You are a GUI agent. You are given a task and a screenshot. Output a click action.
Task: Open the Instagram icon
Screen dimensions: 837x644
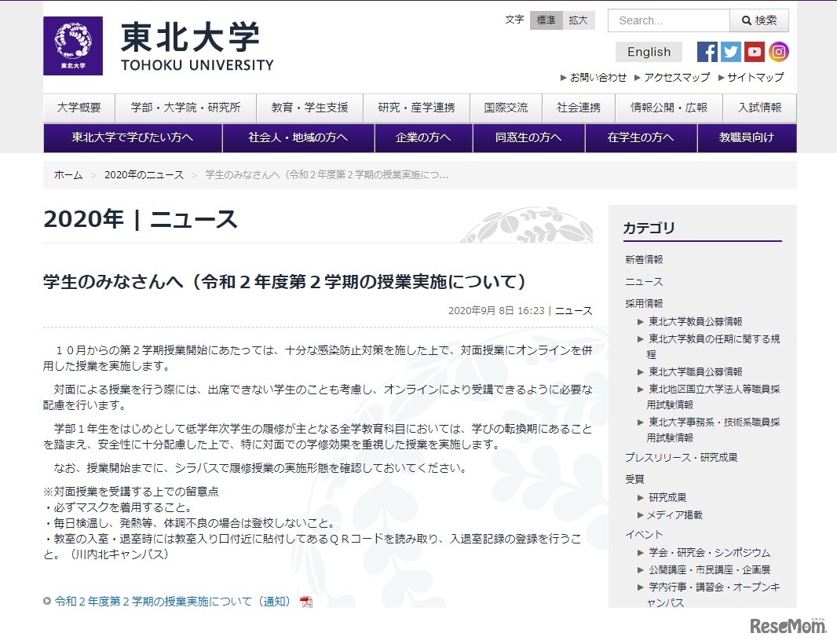tap(778, 51)
